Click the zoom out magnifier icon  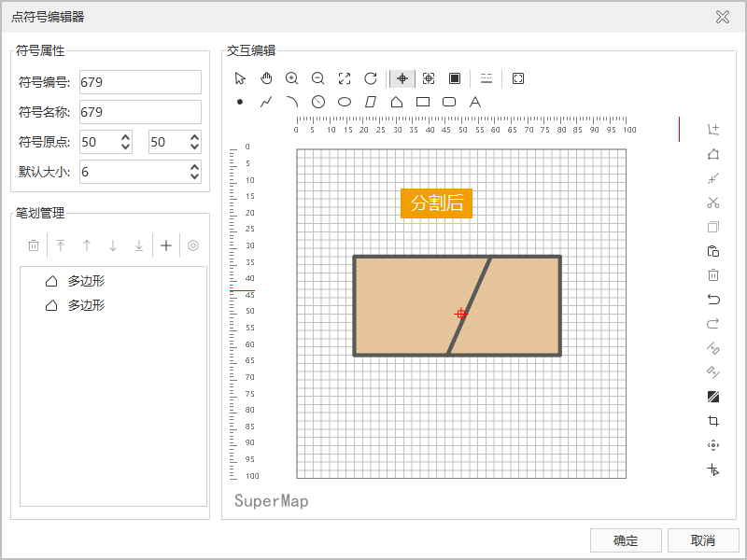pos(318,78)
